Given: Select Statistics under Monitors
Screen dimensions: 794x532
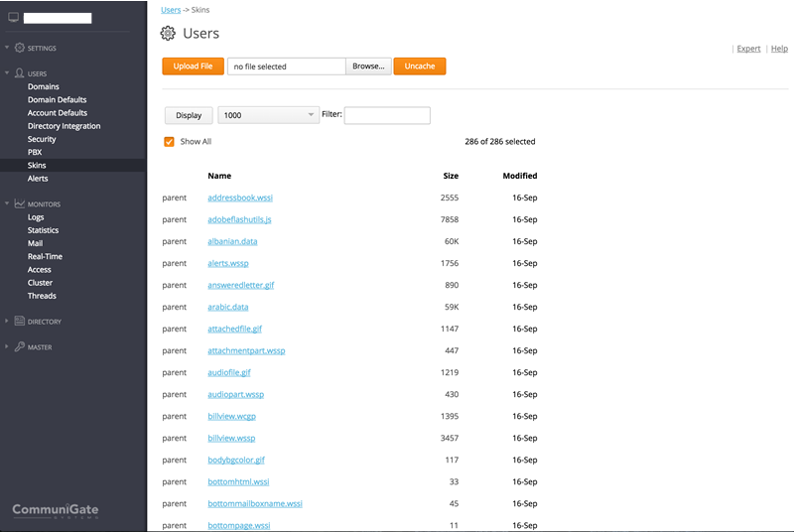Looking at the screenshot, I should click(43, 230).
